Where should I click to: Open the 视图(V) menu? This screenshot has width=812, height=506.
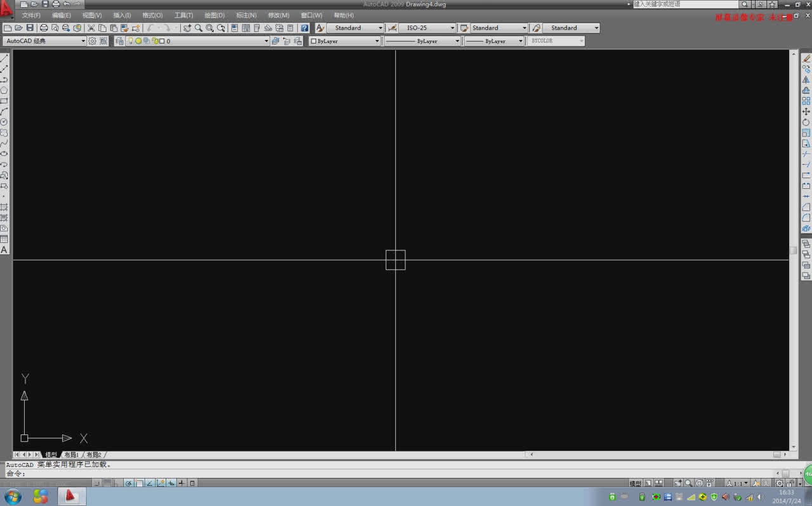click(92, 15)
